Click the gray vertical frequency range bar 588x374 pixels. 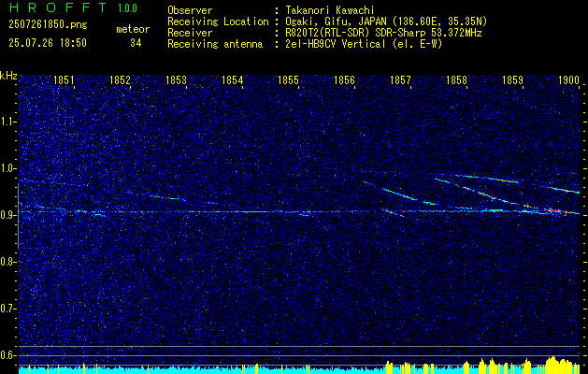point(18,216)
